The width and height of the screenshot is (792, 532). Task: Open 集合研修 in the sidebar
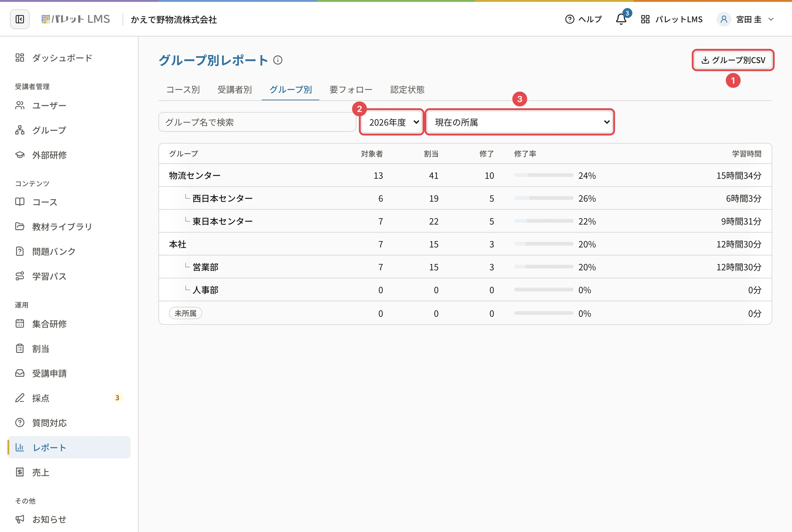(x=69, y=324)
